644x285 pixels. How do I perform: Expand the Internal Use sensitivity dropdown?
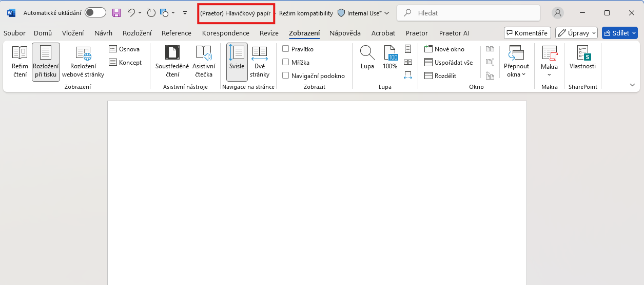tap(363, 13)
